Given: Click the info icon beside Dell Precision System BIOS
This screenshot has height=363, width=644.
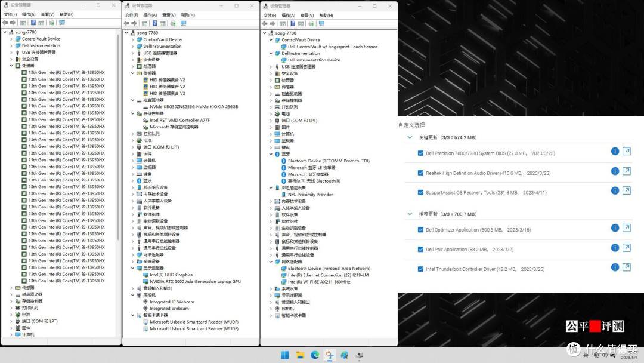Looking at the screenshot, I should [x=615, y=151].
